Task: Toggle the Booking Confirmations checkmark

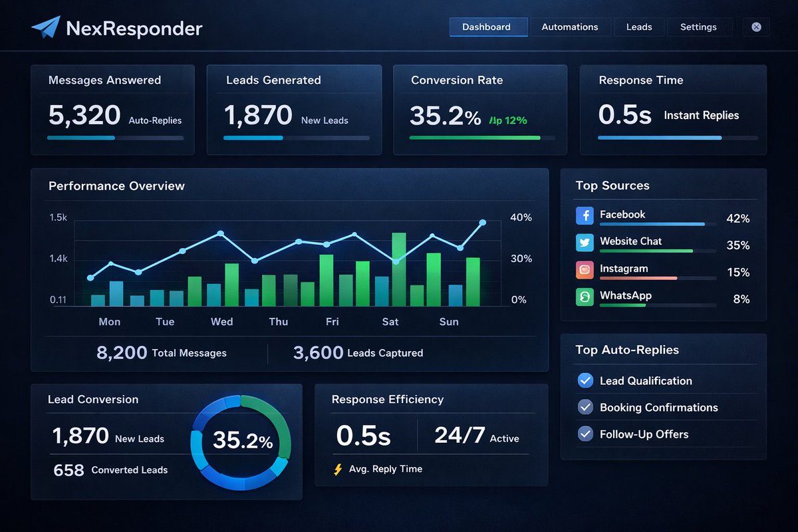Action: coord(585,407)
